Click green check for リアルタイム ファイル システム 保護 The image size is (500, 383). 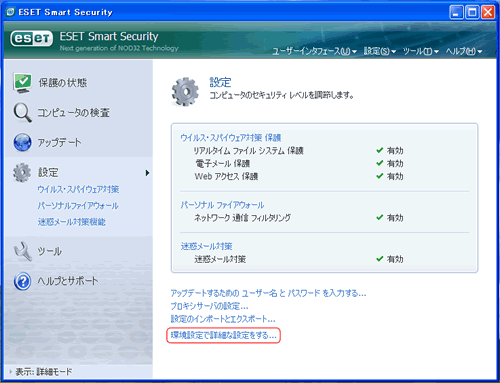[380, 150]
